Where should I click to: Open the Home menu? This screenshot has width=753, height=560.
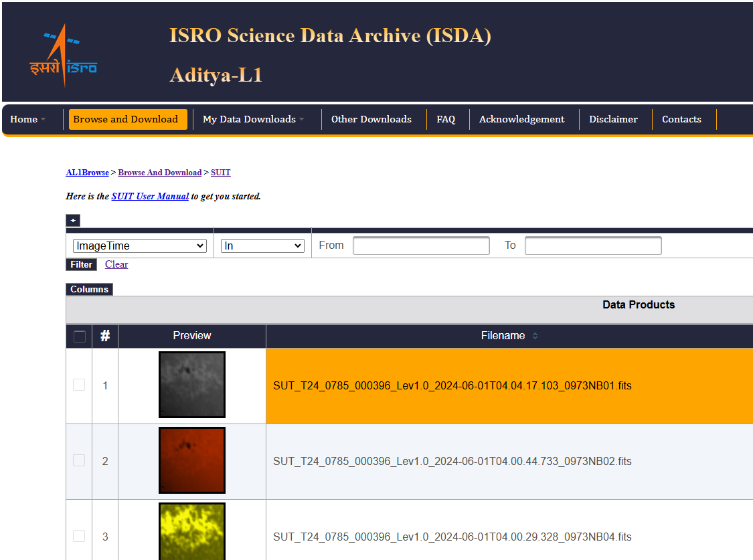coord(28,119)
